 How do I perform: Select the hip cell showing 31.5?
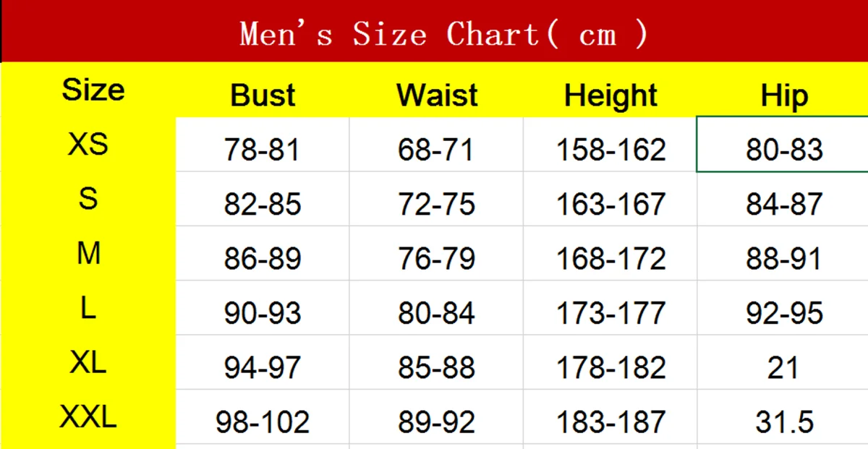tap(783, 417)
